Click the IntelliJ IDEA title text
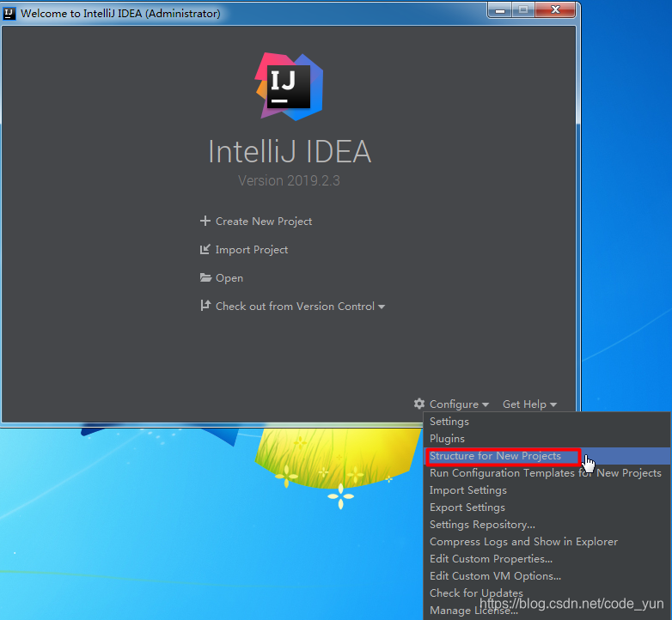The height and width of the screenshot is (620, 672). [290, 152]
